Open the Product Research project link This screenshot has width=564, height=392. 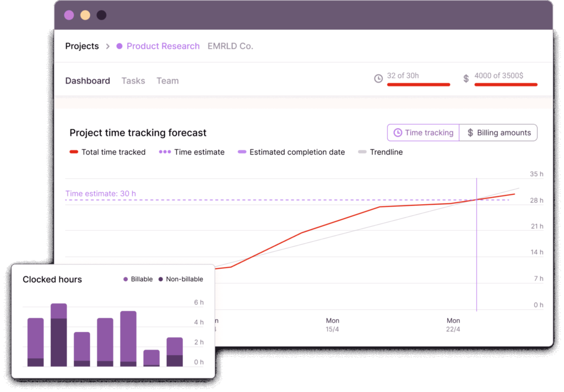163,46
